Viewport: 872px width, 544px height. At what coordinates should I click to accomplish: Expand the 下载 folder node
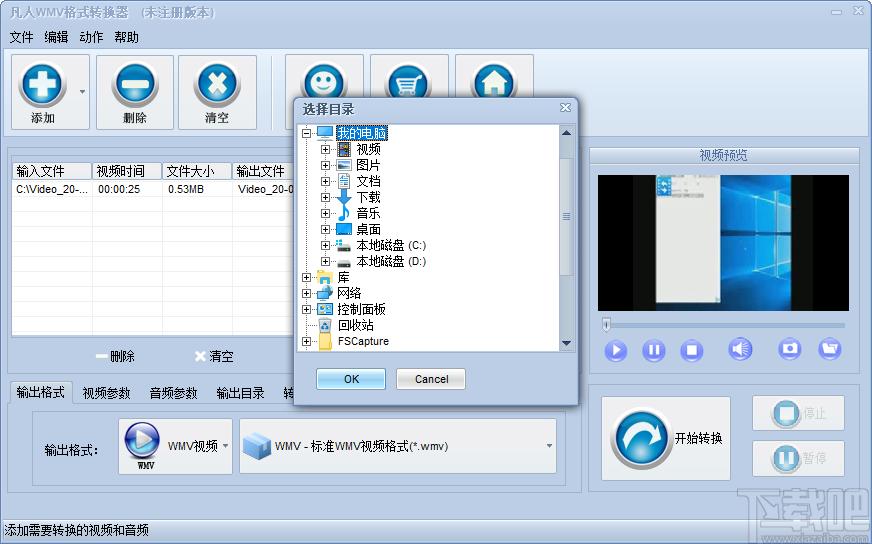(325, 197)
